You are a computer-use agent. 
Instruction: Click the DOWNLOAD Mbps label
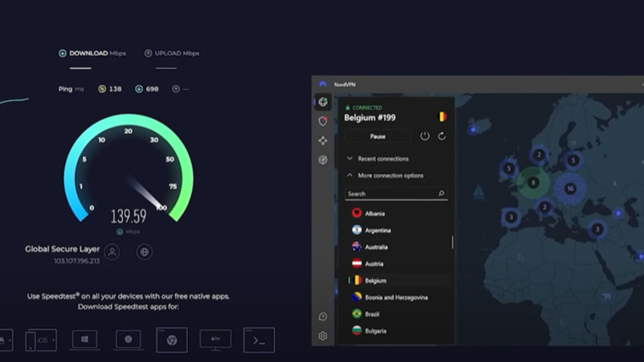pos(97,53)
